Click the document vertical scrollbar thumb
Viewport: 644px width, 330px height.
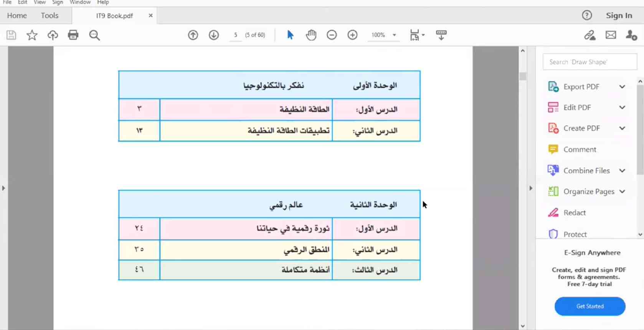[x=522, y=76]
